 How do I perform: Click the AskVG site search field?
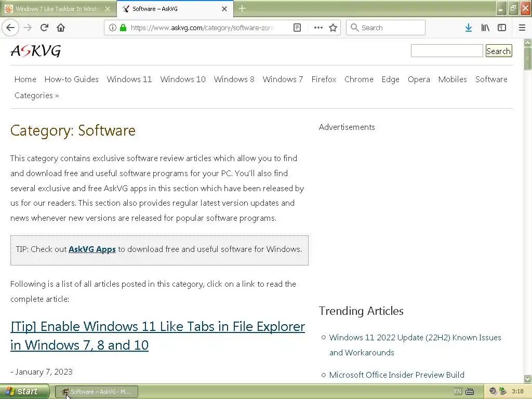446,51
